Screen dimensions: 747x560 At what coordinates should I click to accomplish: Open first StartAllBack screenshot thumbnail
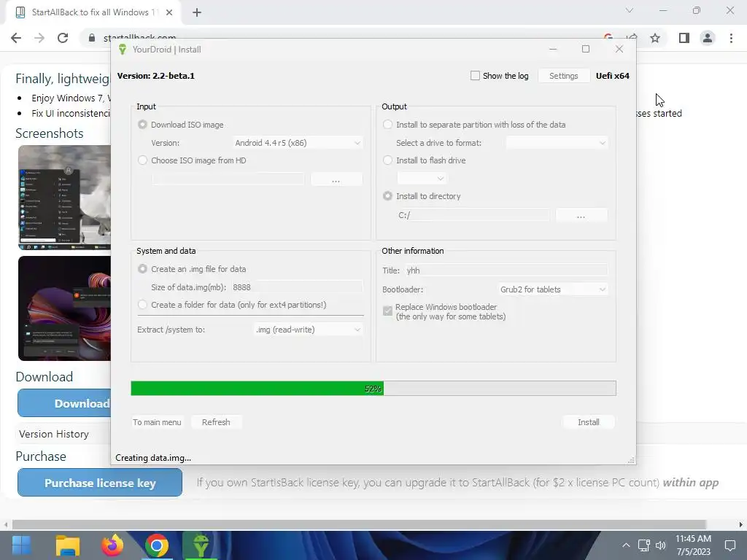click(x=65, y=198)
